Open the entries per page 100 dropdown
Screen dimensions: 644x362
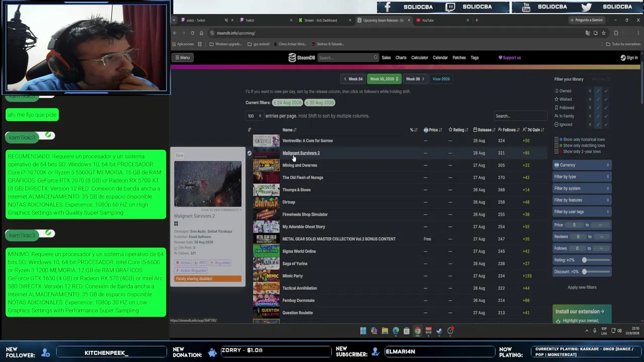click(x=255, y=116)
